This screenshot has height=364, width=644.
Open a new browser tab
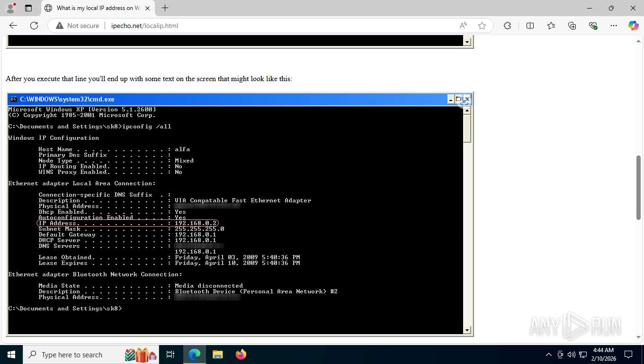pyautogui.click(x=165, y=8)
